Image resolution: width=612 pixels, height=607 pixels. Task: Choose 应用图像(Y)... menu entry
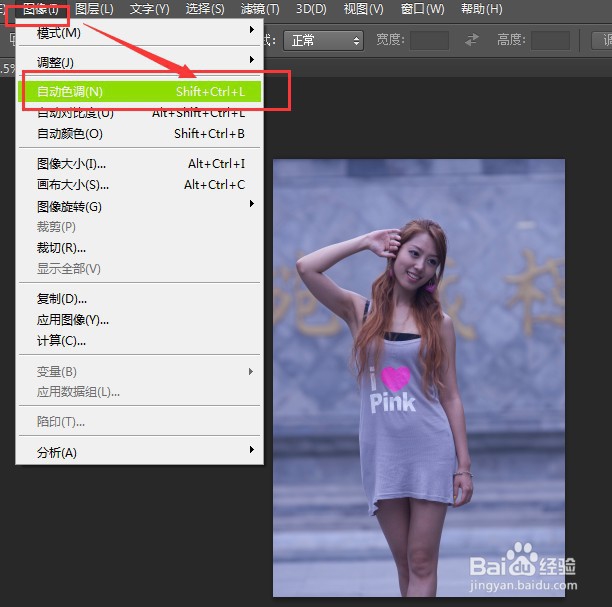139,320
